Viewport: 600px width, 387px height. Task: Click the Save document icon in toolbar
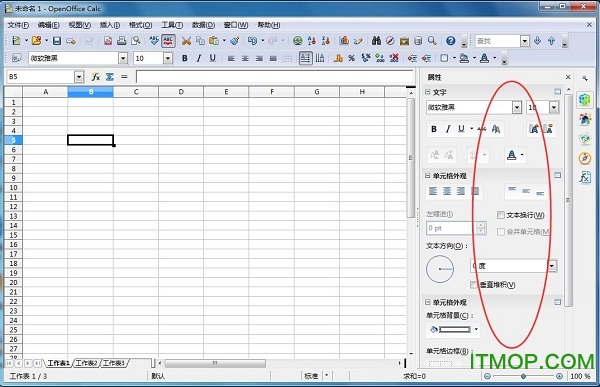point(57,41)
